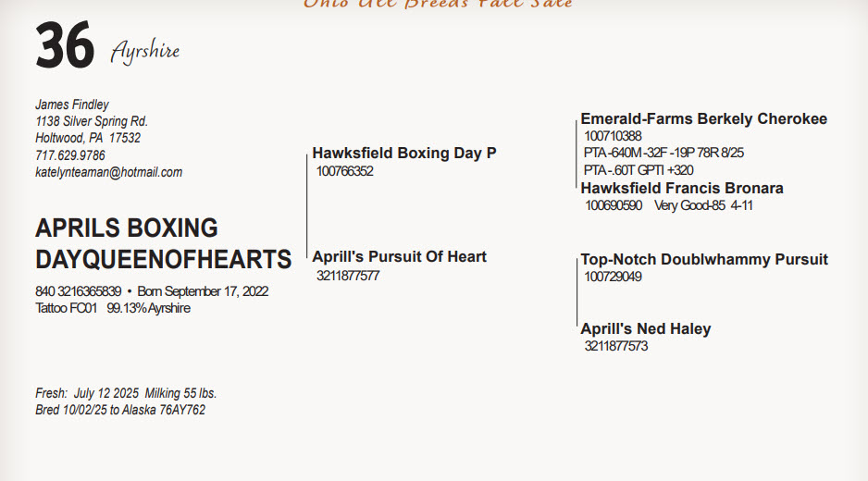
Task: Click the sire name Hawksfield Boxing Day P
Action: [404, 153]
